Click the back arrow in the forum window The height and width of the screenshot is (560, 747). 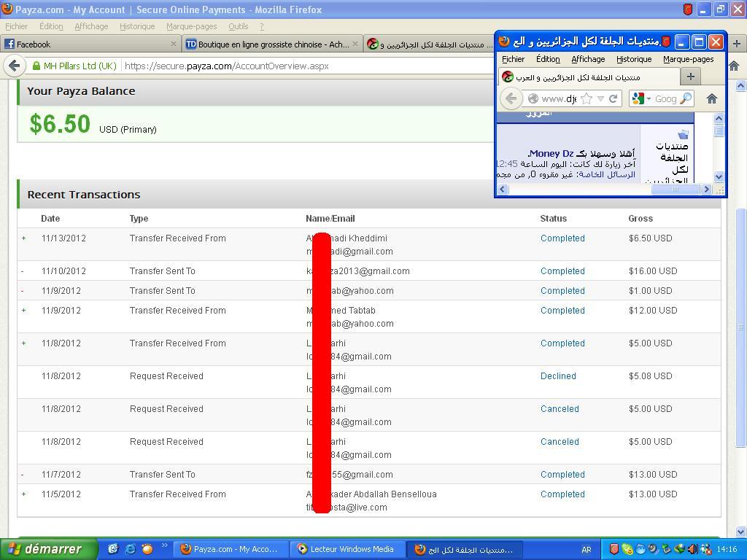click(511, 98)
